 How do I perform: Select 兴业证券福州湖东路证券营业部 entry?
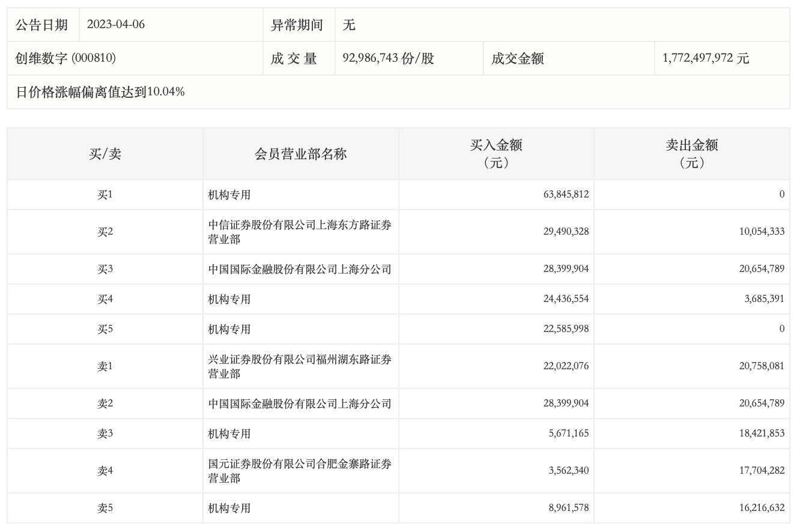299,366
